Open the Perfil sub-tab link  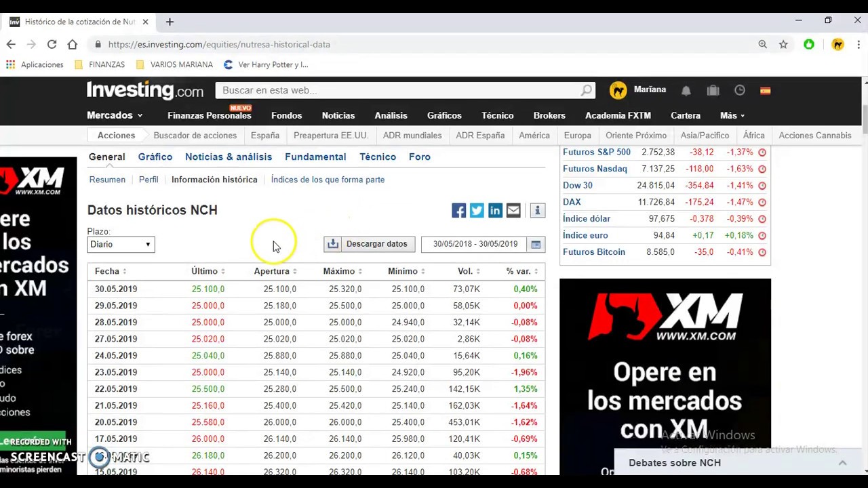149,180
